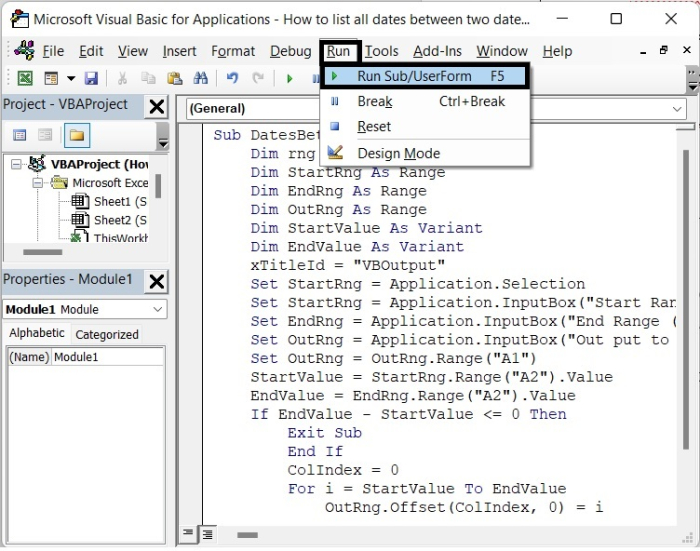Viewport: 700px width, 551px height.
Task: Click "Dim EndValue As Variant" code line
Action: pyautogui.click(x=357, y=247)
